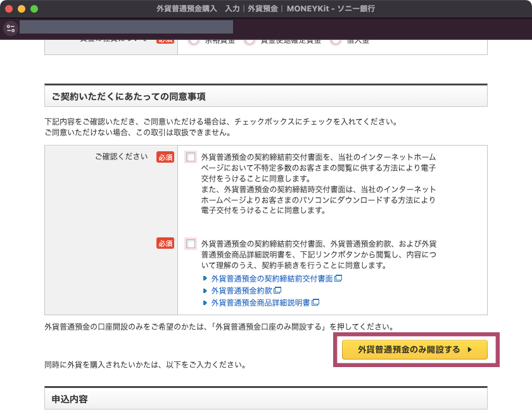The height and width of the screenshot is (419, 532).
Task: Click the 申込内容 section heading
Action: (x=70, y=399)
